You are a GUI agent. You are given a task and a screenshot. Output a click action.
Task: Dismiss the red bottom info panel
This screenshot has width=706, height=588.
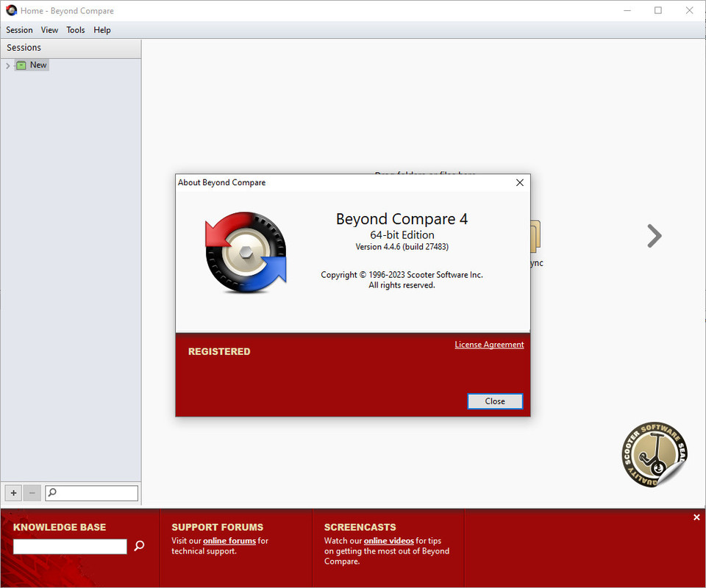click(696, 517)
